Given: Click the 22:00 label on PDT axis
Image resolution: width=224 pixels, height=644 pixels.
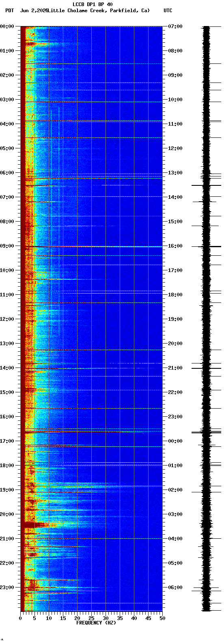Looking at the screenshot, I should [7, 563].
